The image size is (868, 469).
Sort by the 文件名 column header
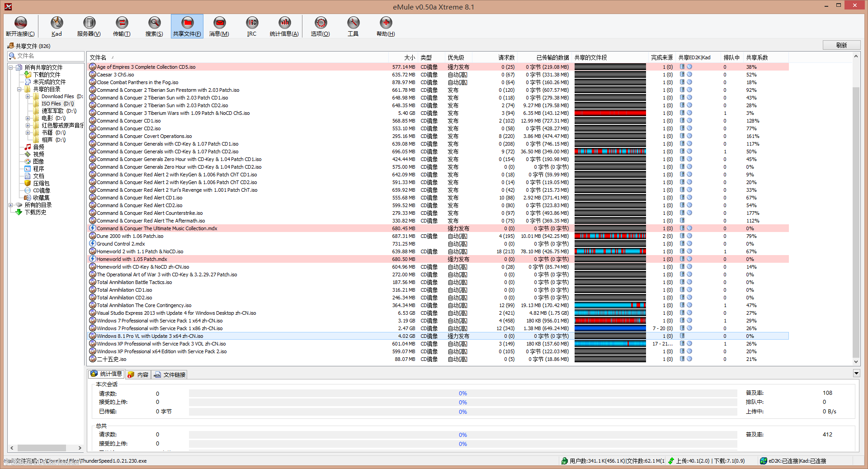click(x=238, y=57)
